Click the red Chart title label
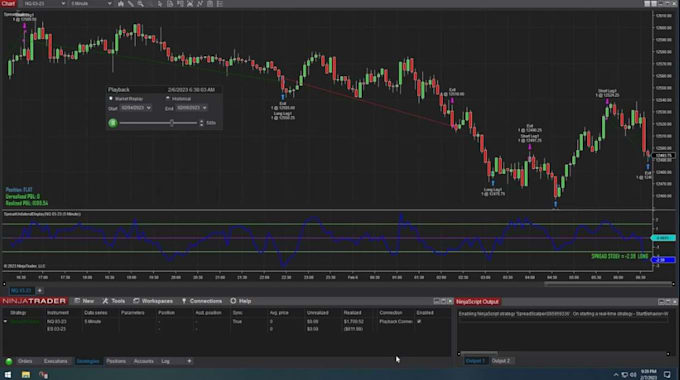The width and height of the screenshot is (680, 380). click(8, 3)
